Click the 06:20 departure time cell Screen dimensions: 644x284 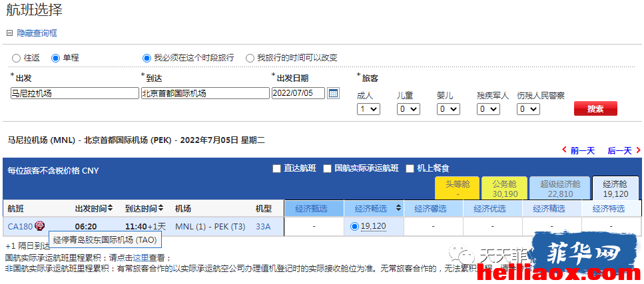86,226
